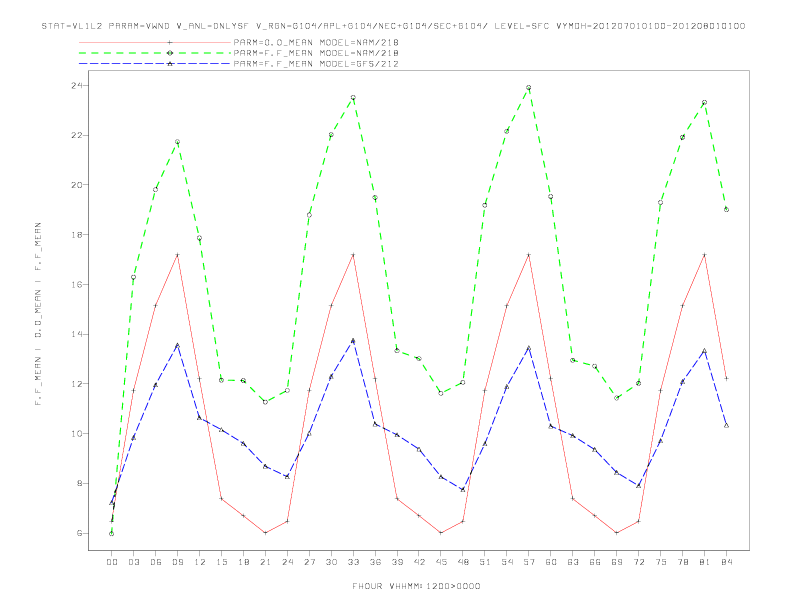Click y-axis tick label 12
Image resolution: width=792 pixels, height=612 pixels.
pyautogui.click(x=77, y=384)
